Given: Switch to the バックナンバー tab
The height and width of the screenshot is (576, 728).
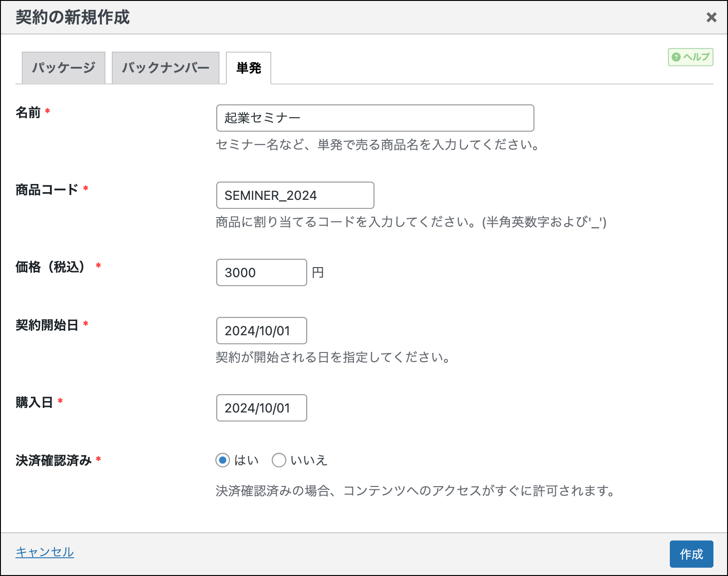Looking at the screenshot, I should [x=165, y=68].
